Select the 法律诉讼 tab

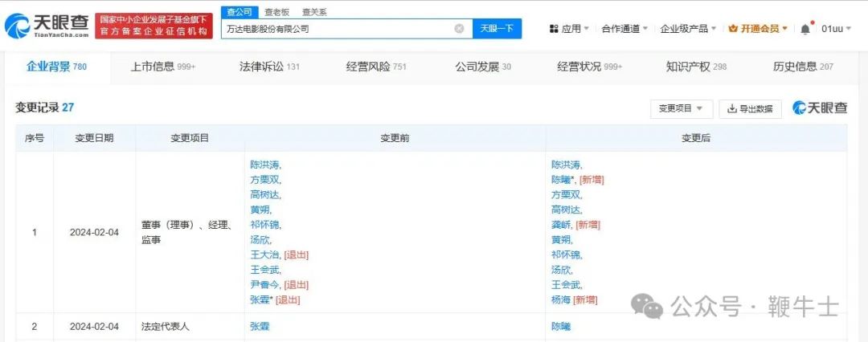269,67
